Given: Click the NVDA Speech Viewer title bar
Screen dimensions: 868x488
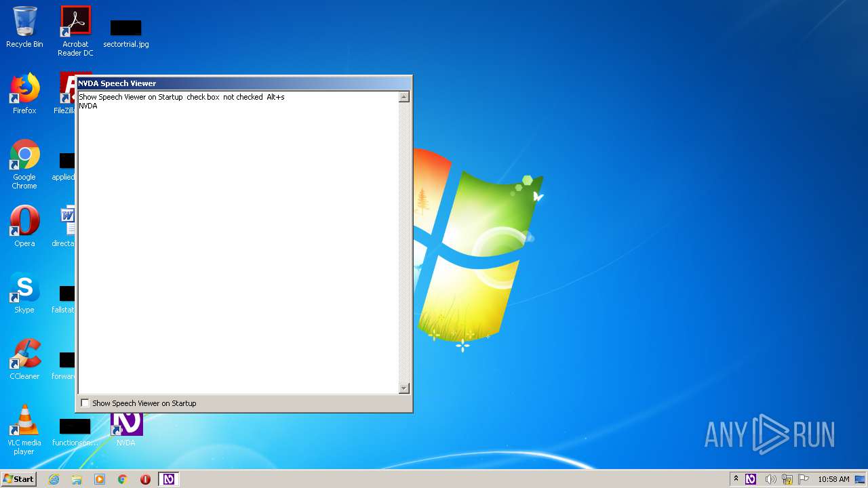Looking at the screenshot, I should (x=243, y=83).
